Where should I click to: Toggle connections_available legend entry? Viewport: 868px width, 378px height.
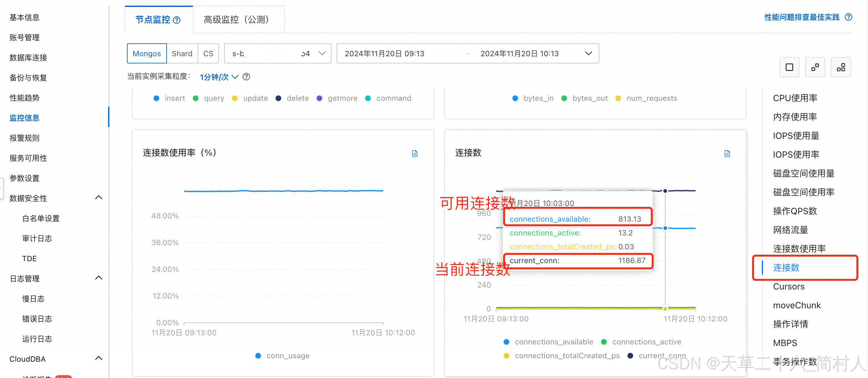[x=548, y=342]
